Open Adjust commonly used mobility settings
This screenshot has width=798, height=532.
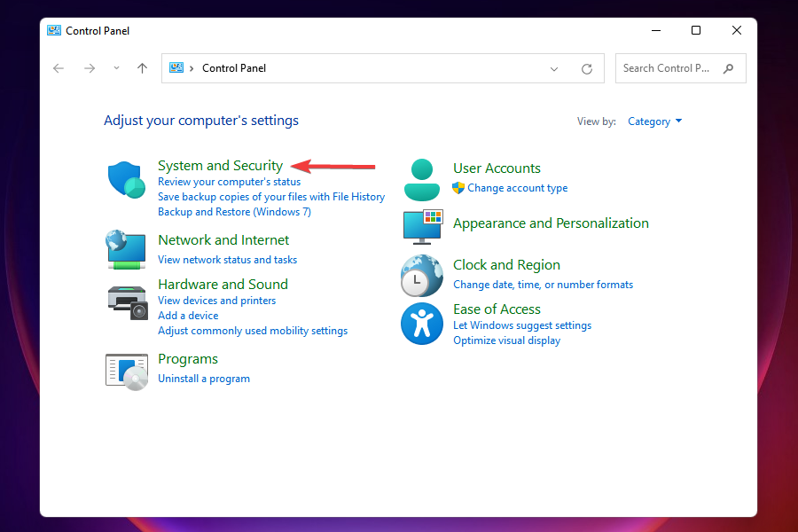coord(253,331)
